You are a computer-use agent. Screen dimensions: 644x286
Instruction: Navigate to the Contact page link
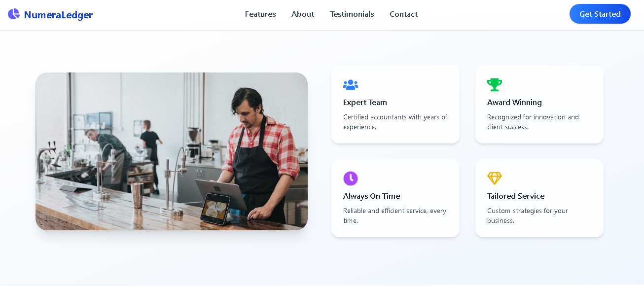tap(403, 14)
